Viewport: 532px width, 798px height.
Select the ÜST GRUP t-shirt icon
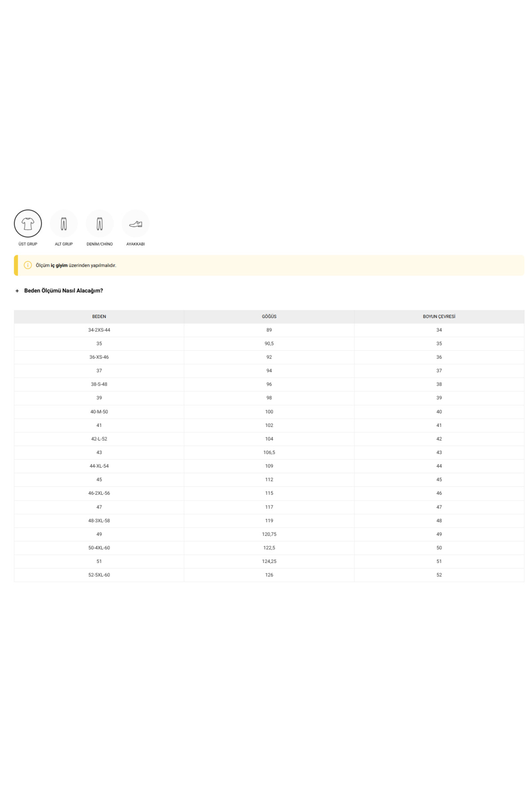[x=27, y=223]
